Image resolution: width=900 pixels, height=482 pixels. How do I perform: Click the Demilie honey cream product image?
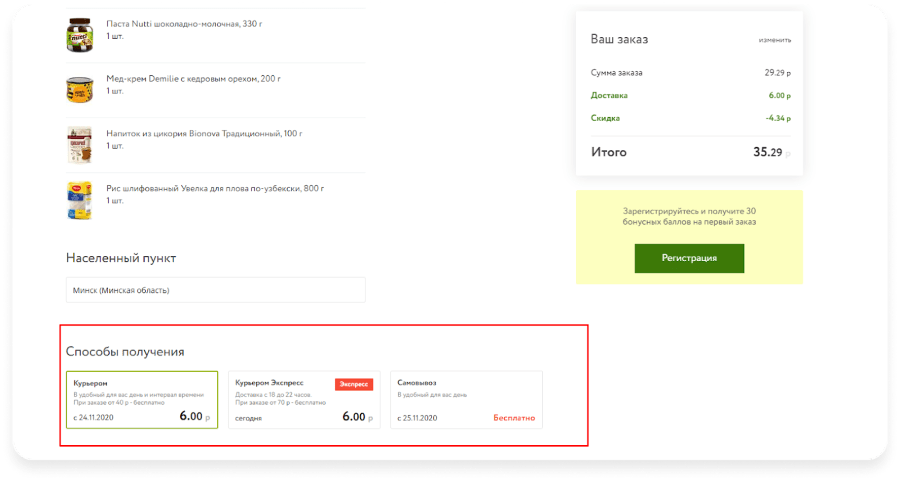point(80,90)
